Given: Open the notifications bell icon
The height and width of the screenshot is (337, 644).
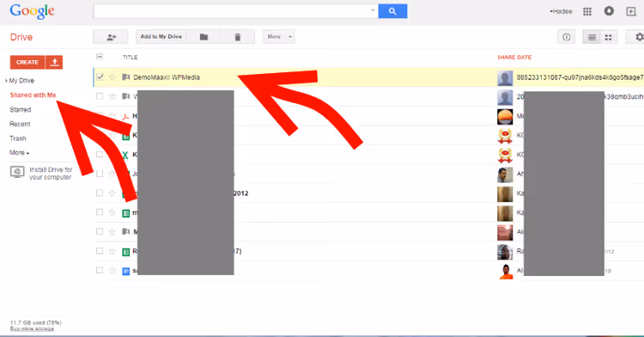Looking at the screenshot, I should coord(609,11).
